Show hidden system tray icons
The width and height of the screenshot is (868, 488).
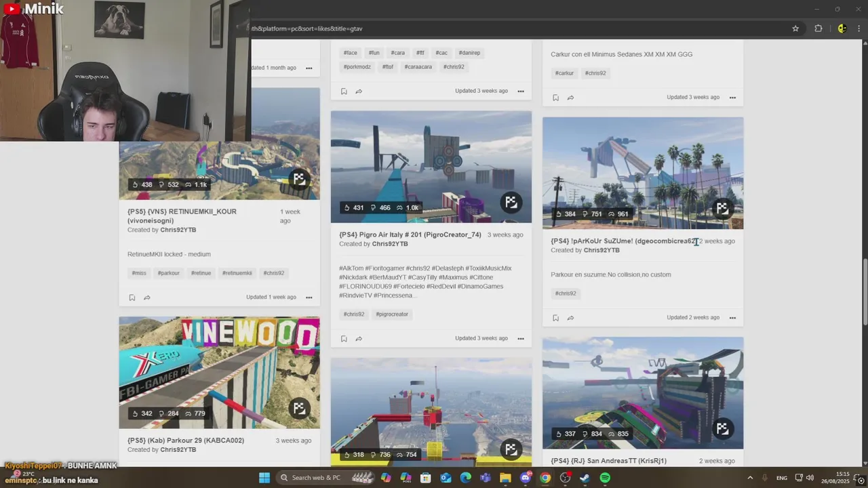click(x=750, y=478)
